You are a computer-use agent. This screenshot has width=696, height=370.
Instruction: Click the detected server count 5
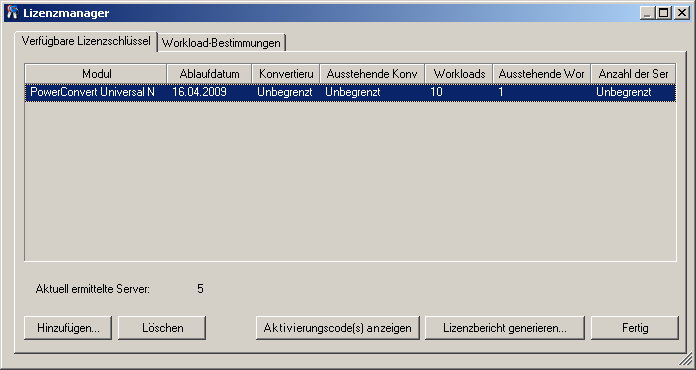200,289
